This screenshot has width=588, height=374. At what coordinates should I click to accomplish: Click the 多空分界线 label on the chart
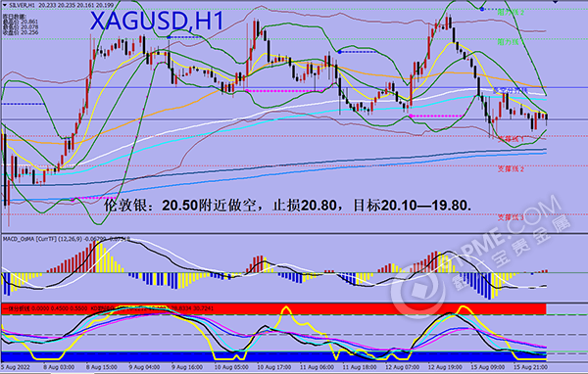click(510, 90)
